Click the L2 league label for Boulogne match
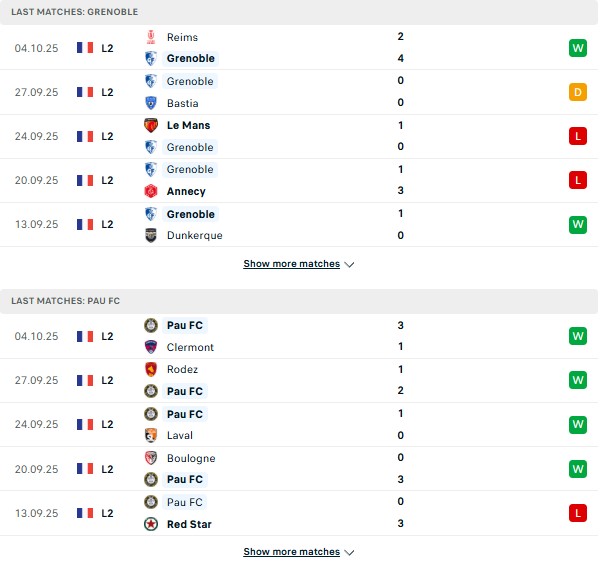 (x=107, y=469)
